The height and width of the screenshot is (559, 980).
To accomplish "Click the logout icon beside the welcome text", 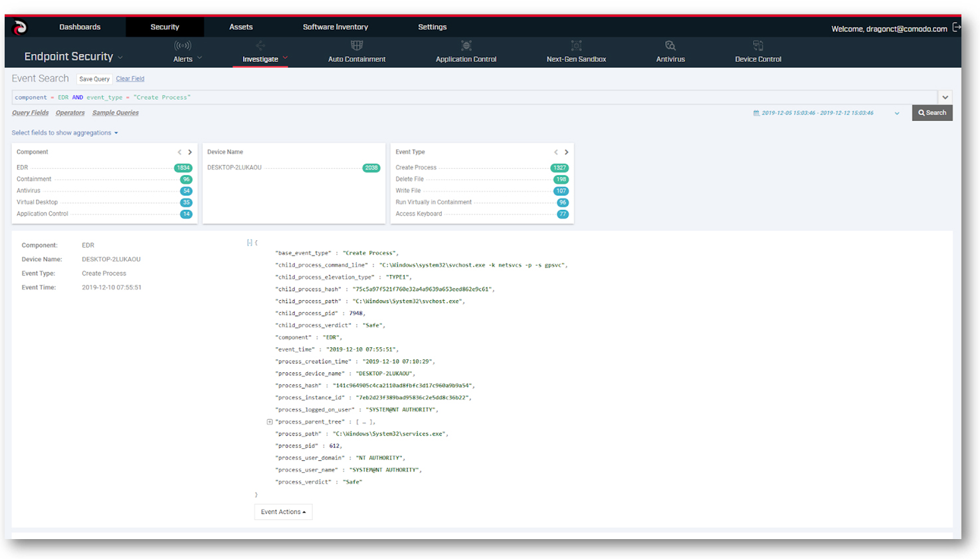I will click(x=957, y=27).
